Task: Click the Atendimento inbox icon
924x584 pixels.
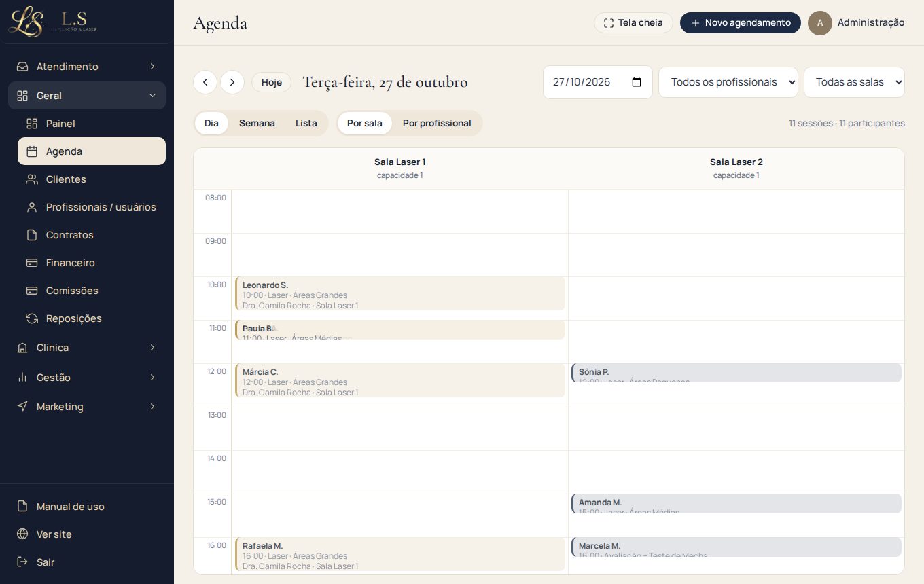Action: pyautogui.click(x=22, y=67)
